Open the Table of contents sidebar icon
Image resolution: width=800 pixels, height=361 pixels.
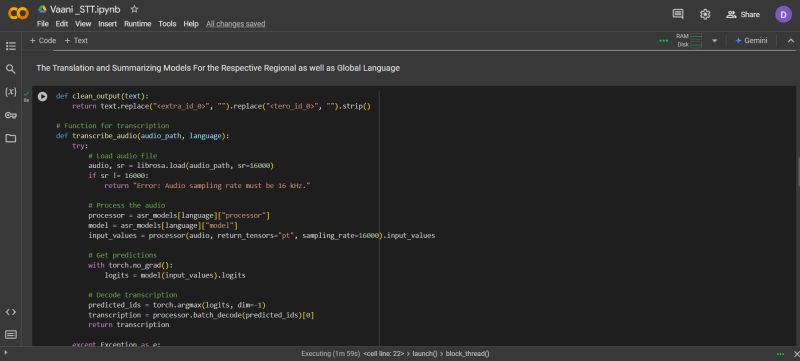[x=11, y=46]
